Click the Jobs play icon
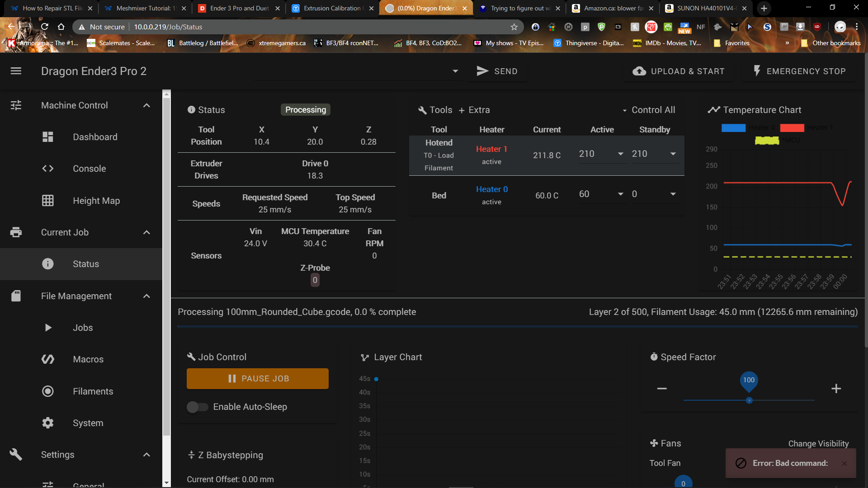The image size is (868, 488). (48, 328)
